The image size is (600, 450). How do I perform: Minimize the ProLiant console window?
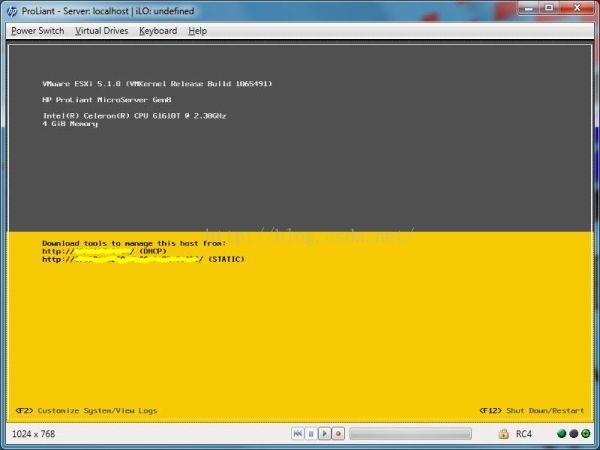tap(529, 8)
